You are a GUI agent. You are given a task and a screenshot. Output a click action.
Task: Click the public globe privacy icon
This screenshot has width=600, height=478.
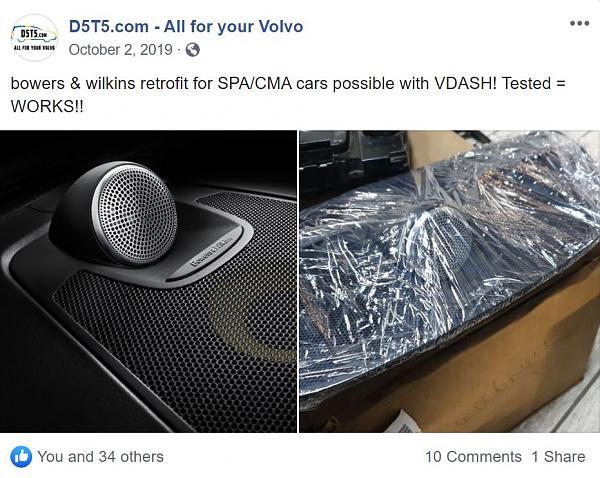click(192, 50)
